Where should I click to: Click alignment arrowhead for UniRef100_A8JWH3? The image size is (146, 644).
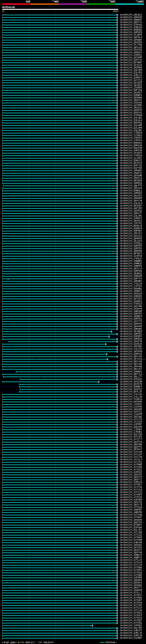(x=112, y=331)
